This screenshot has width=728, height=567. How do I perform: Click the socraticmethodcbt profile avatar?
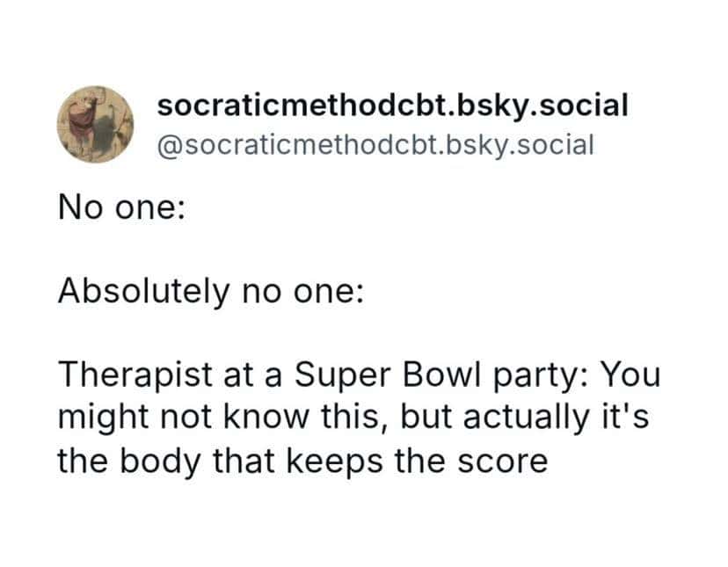95,124
